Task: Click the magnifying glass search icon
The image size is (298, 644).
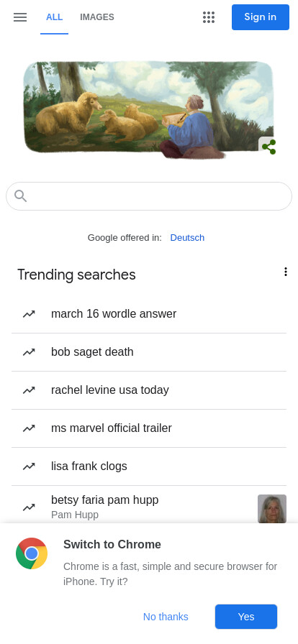Action: click(x=21, y=196)
